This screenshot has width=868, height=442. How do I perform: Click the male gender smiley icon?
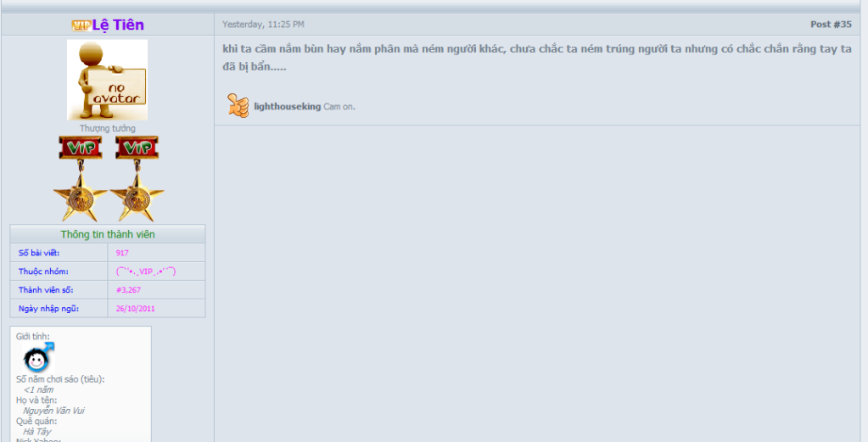[x=38, y=357]
